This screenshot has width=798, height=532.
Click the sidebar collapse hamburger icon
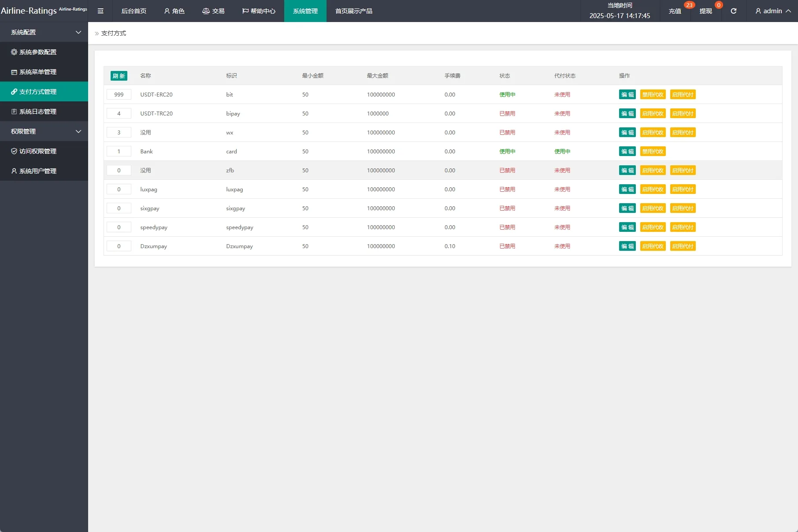100,11
